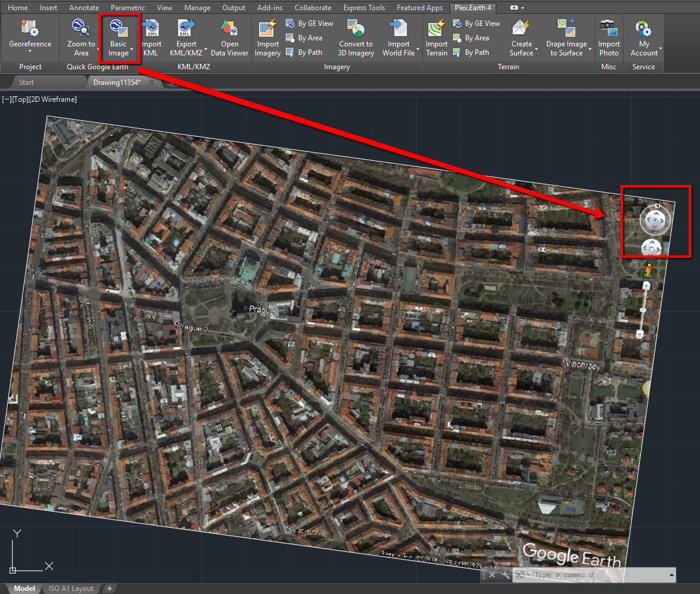
Task: Click By Path in the Terrain panel
Action: pos(476,52)
